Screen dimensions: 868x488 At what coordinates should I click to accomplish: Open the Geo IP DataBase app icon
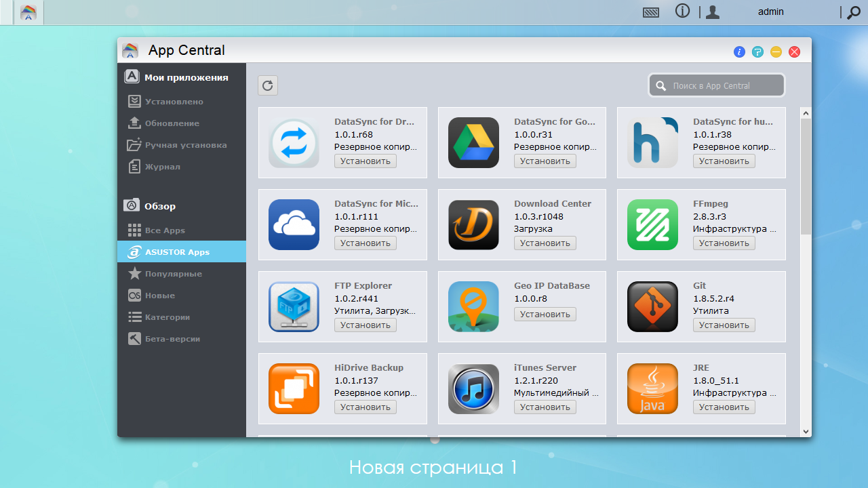pos(473,306)
